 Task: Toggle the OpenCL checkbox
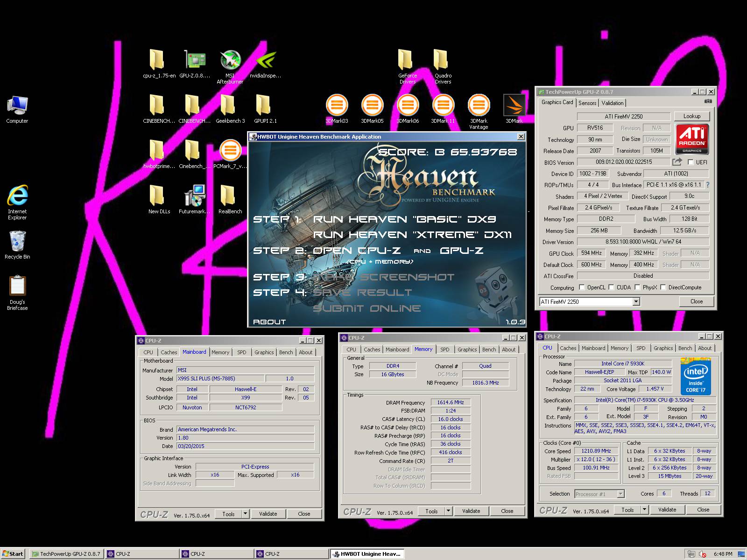(x=581, y=287)
